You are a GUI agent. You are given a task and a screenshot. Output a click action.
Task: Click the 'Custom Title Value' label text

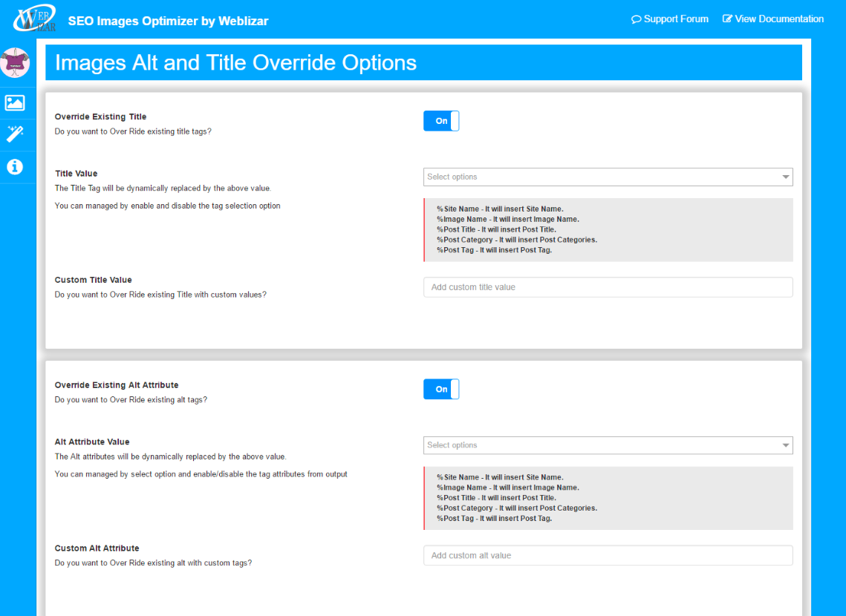coord(93,280)
